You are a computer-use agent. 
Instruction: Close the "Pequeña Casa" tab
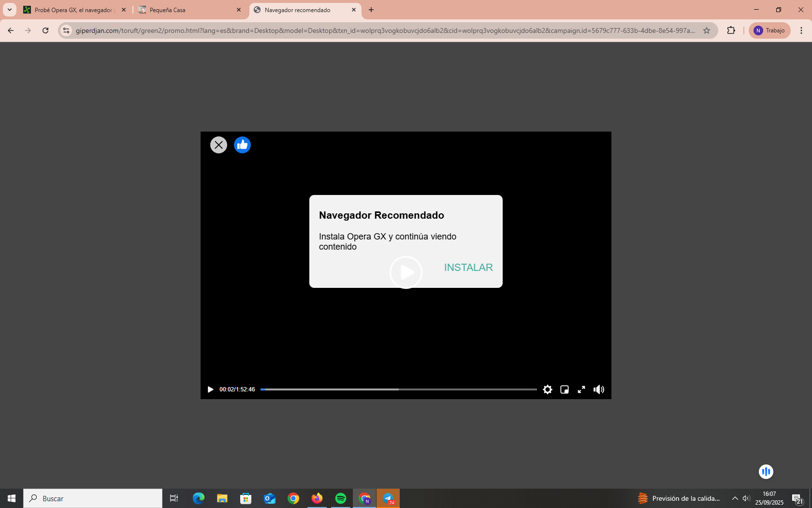(239, 10)
